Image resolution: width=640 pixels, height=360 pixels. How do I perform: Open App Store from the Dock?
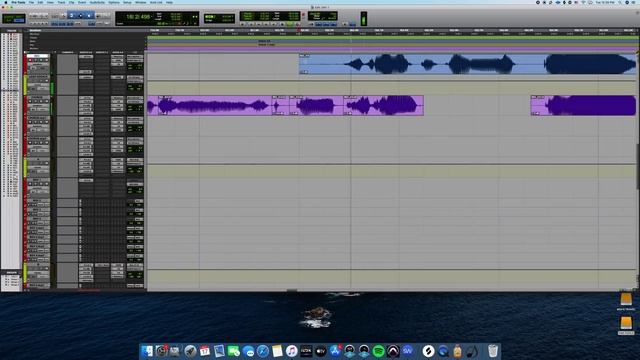(335, 351)
